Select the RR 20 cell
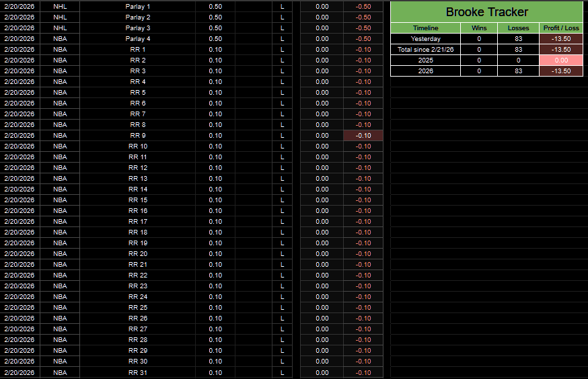The image size is (588, 379). [x=138, y=254]
